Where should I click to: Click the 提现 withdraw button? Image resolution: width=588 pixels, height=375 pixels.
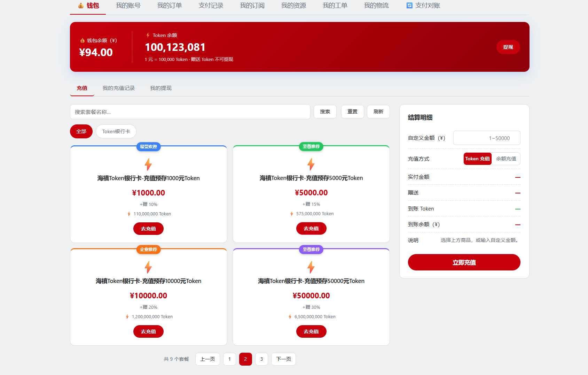click(x=508, y=47)
